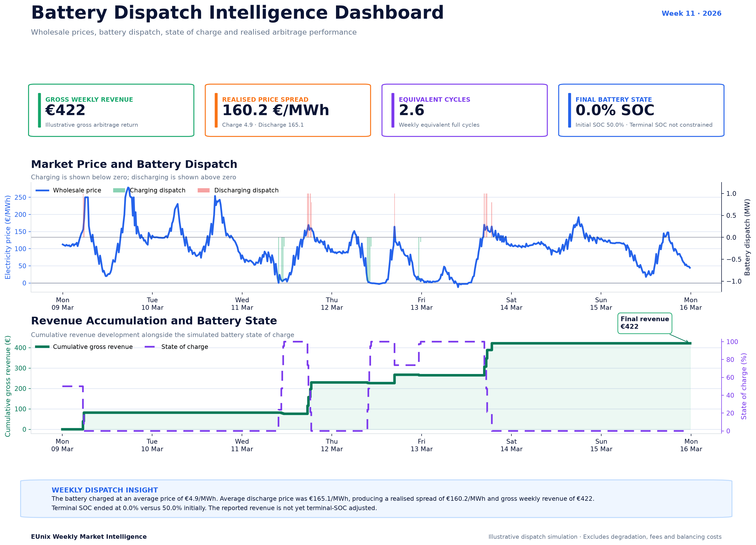Click the purple dashed State of charge legend sample

150,347
